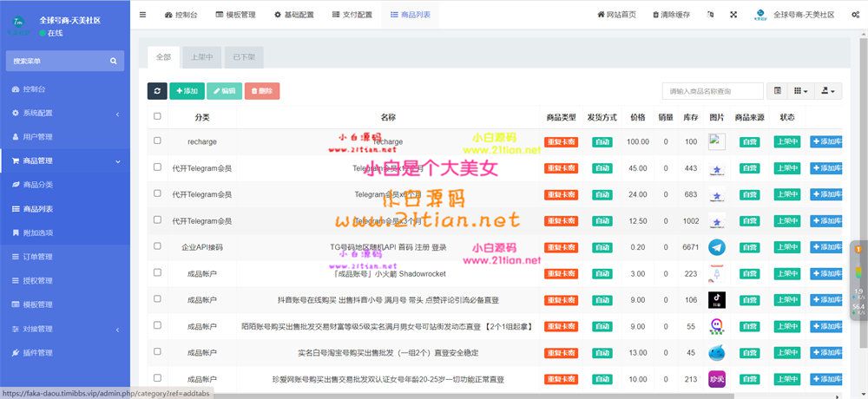Collapse the 商品管理 sidebar menu

coord(65,161)
